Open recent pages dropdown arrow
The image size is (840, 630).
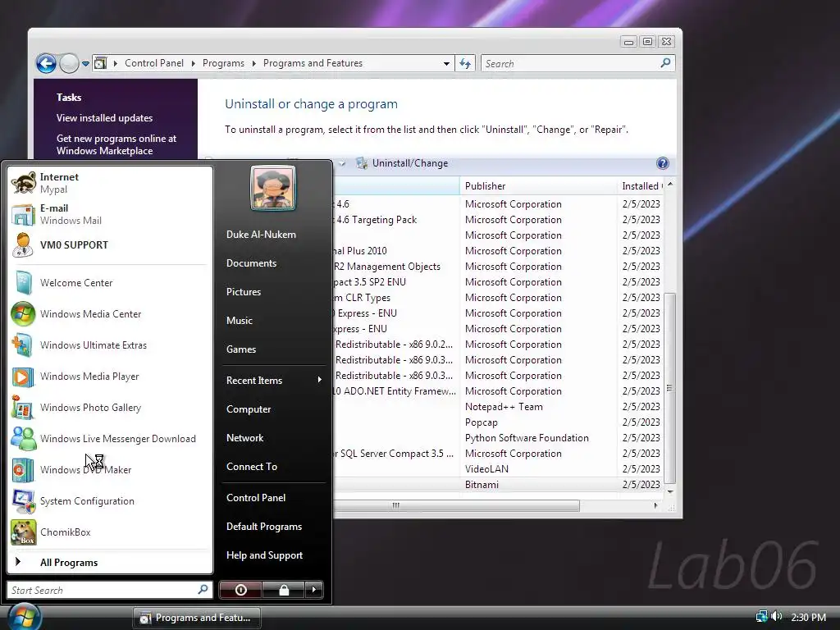click(85, 64)
